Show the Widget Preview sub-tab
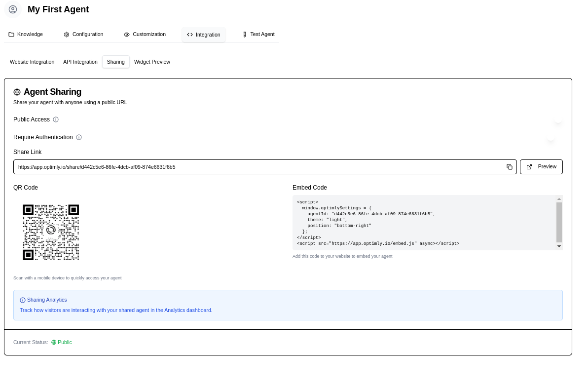The image size is (588, 390). 152,62
